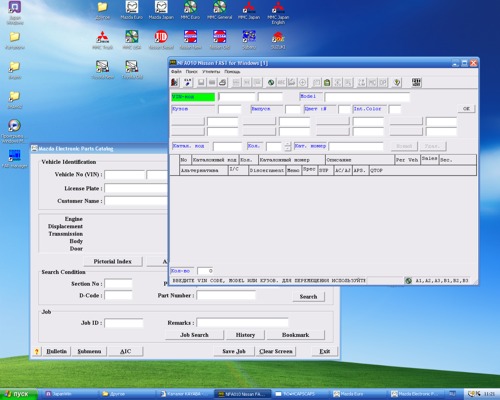Click the OK button in Nissan FAST
The width and height of the screenshot is (500, 400).
coord(466,109)
